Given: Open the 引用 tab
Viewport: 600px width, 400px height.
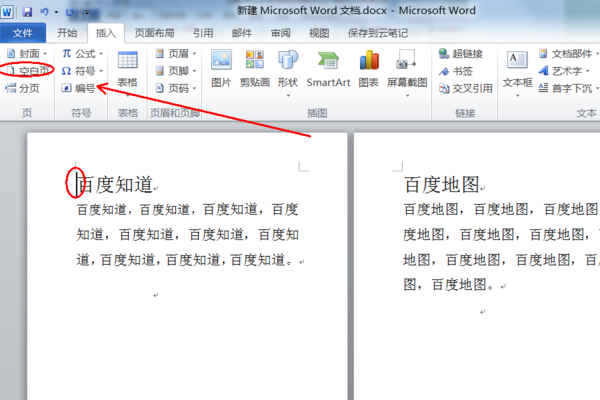Looking at the screenshot, I should 203,33.
